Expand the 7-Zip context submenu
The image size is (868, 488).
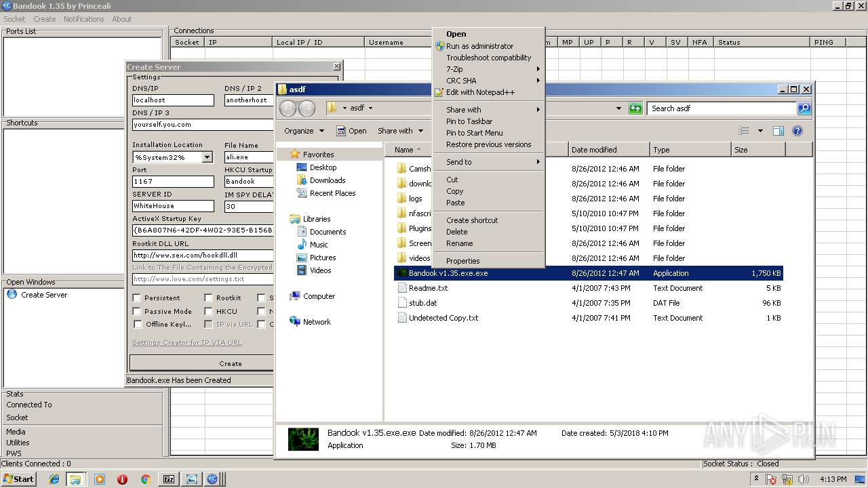click(x=488, y=69)
